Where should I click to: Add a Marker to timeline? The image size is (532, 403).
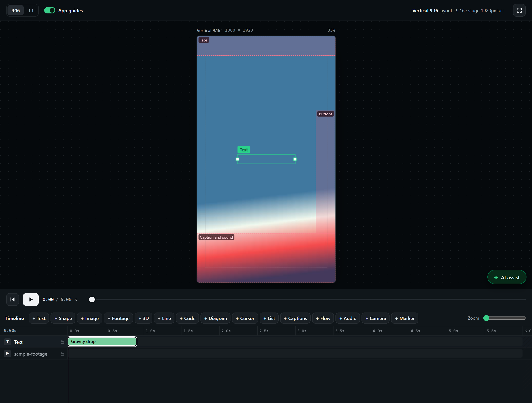click(405, 318)
